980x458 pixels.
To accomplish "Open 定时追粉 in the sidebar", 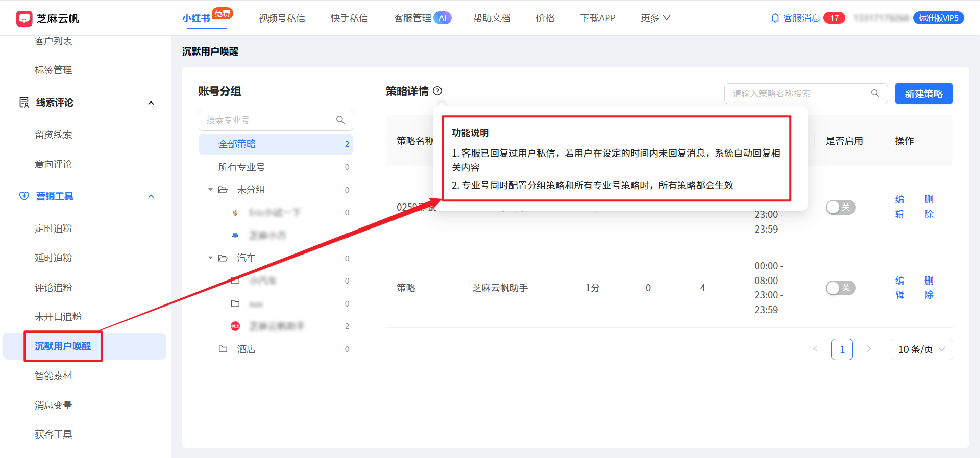I will [x=54, y=228].
